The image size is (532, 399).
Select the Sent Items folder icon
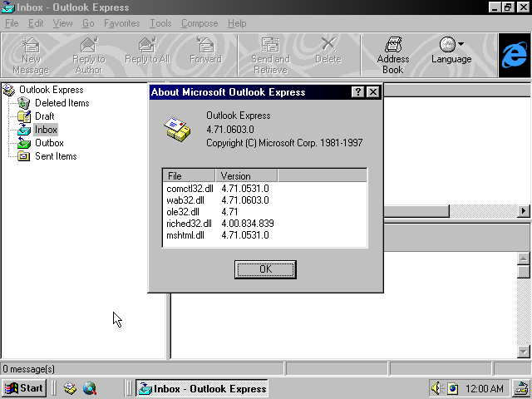tap(24, 156)
